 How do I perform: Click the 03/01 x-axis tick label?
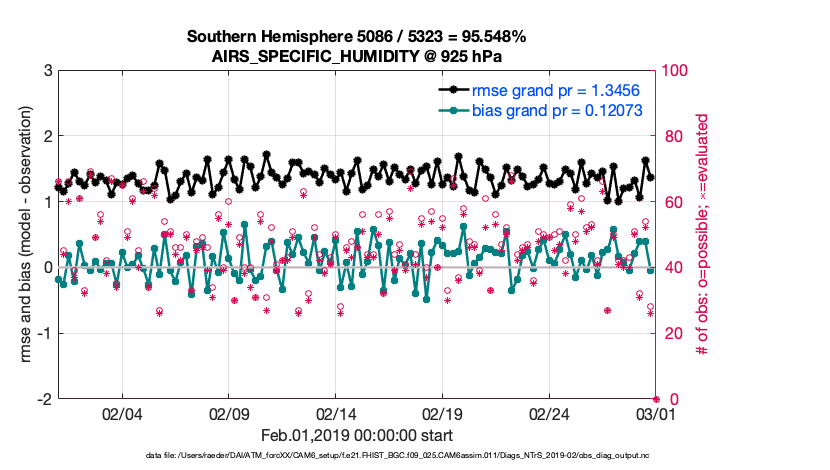655,413
